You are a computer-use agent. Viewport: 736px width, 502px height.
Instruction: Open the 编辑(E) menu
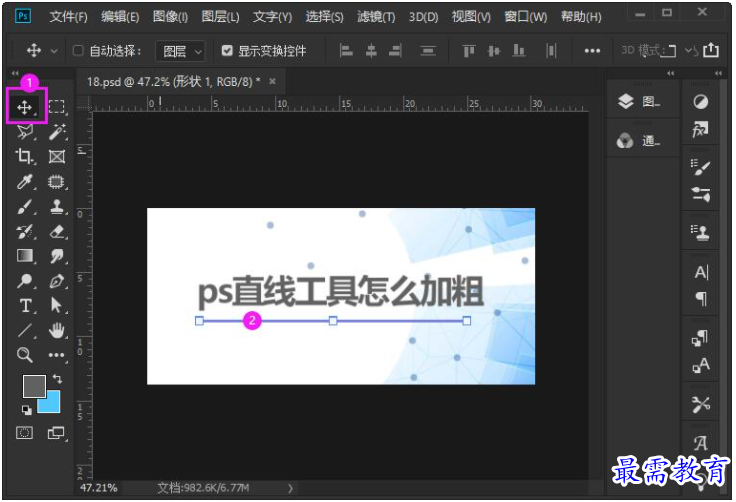click(120, 17)
